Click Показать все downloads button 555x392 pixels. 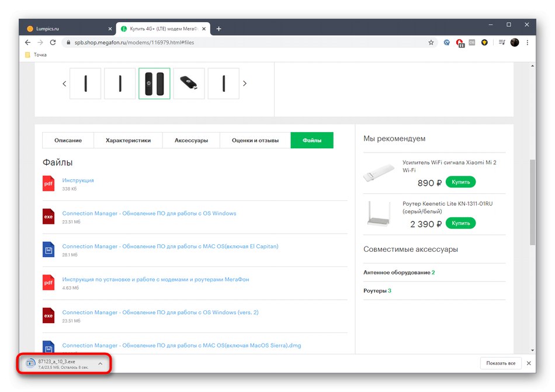(x=501, y=363)
